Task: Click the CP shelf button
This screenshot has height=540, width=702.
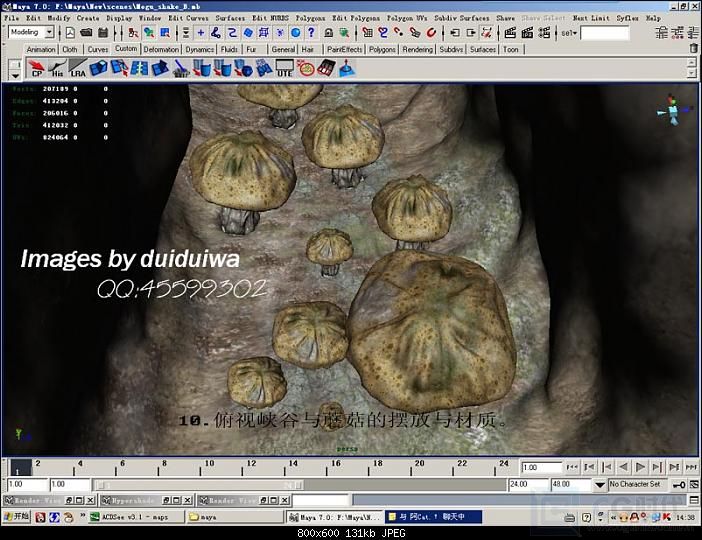Action: (37, 69)
